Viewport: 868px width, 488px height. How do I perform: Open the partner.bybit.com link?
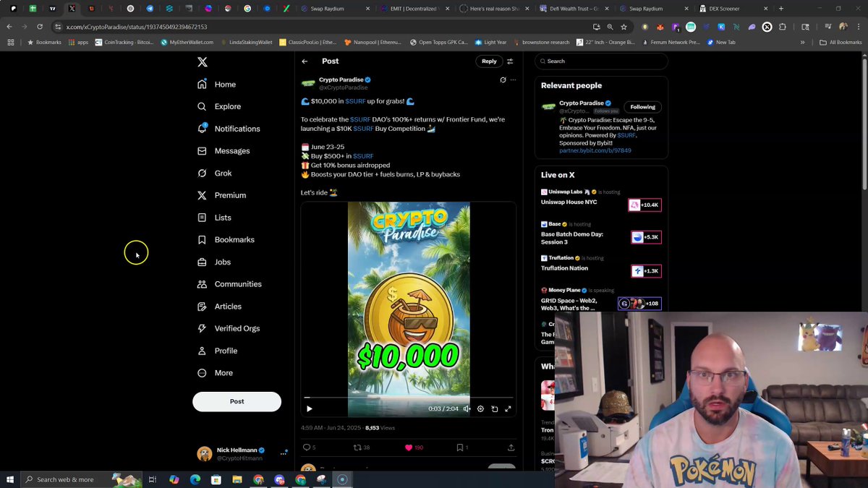click(595, 150)
